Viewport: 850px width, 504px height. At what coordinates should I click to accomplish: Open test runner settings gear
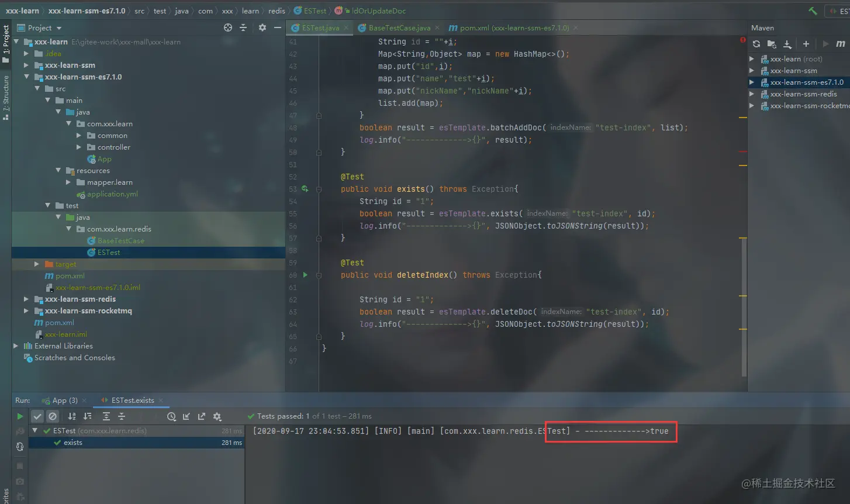coord(217,416)
